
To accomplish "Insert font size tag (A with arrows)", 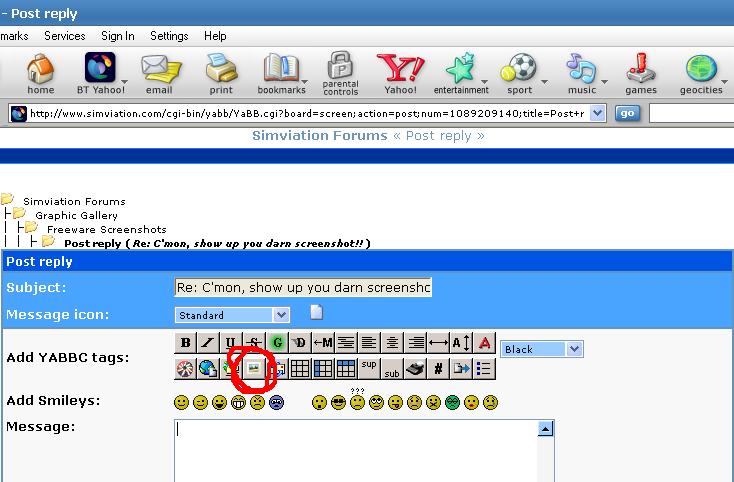I will pyautogui.click(x=461, y=343).
